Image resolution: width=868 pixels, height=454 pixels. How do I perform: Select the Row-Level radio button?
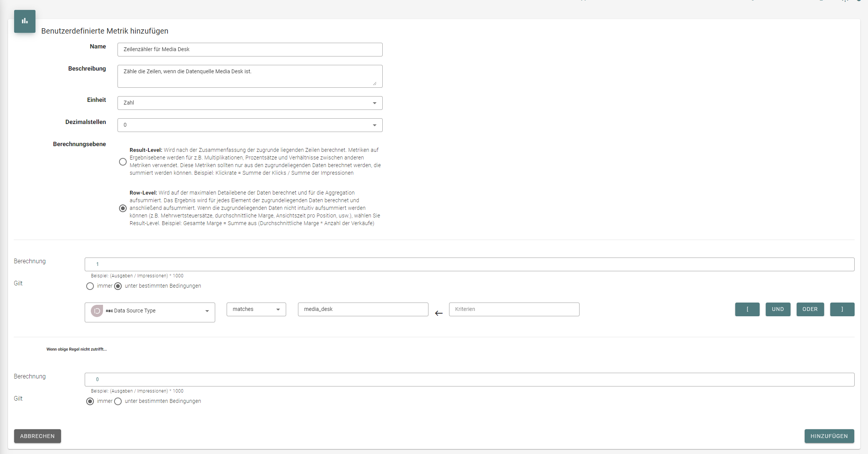click(x=123, y=208)
